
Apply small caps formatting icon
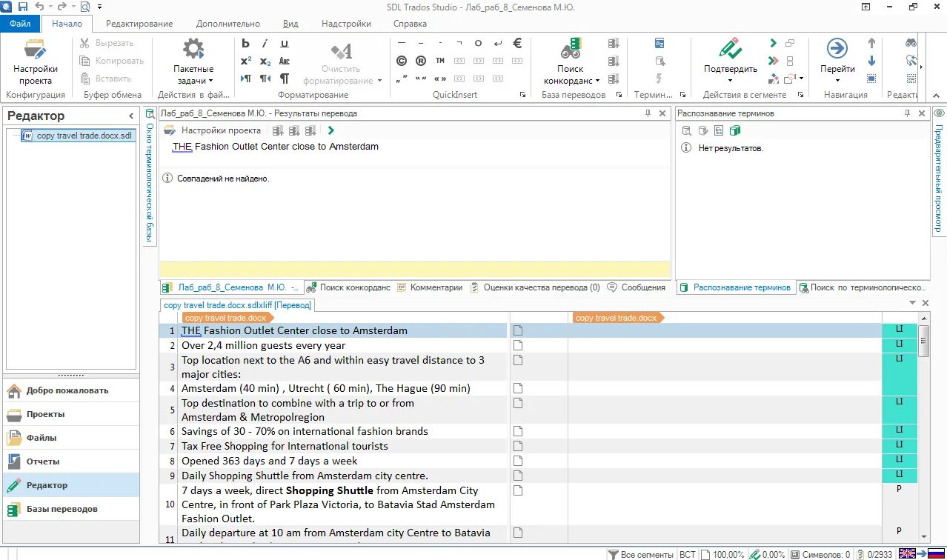pos(284,61)
